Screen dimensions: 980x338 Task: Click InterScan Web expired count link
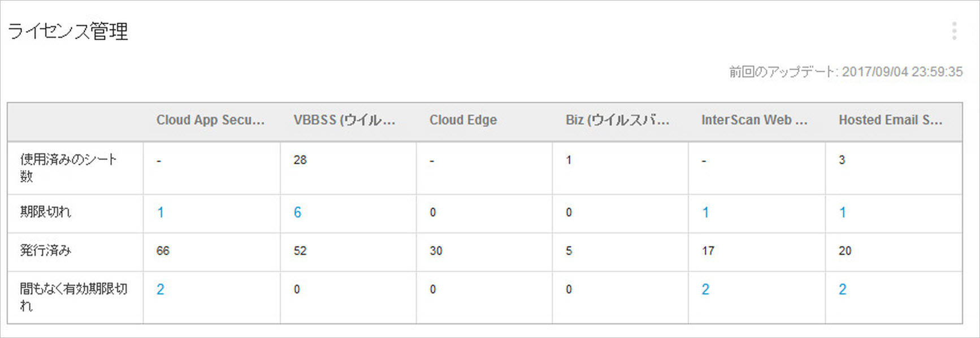point(705,213)
